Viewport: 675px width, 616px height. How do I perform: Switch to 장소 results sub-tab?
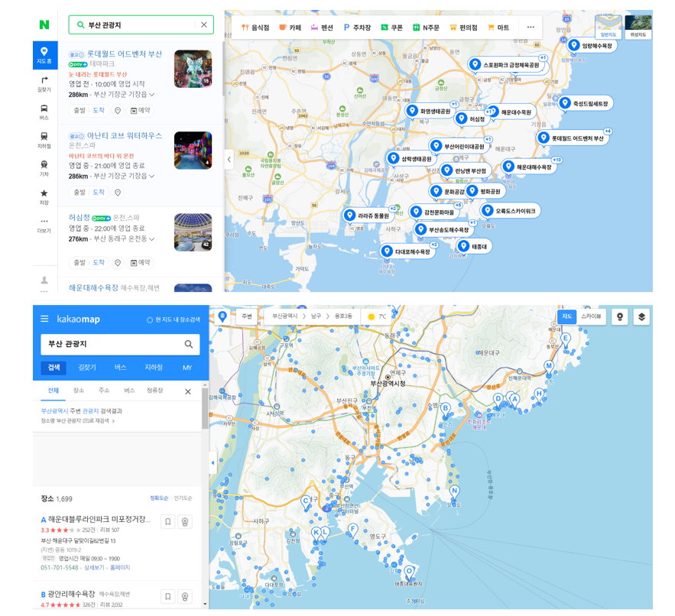click(x=78, y=391)
